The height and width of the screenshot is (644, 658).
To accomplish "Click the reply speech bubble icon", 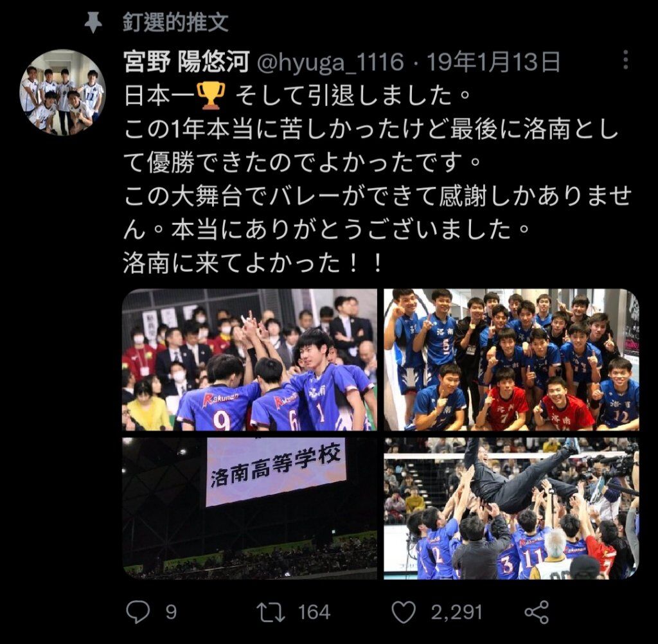I will click(138, 612).
